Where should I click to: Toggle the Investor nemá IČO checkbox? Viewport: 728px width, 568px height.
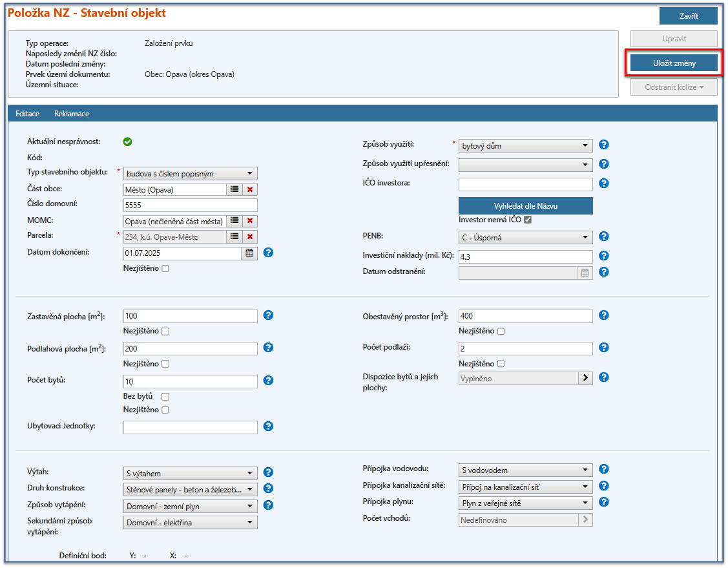click(x=528, y=220)
